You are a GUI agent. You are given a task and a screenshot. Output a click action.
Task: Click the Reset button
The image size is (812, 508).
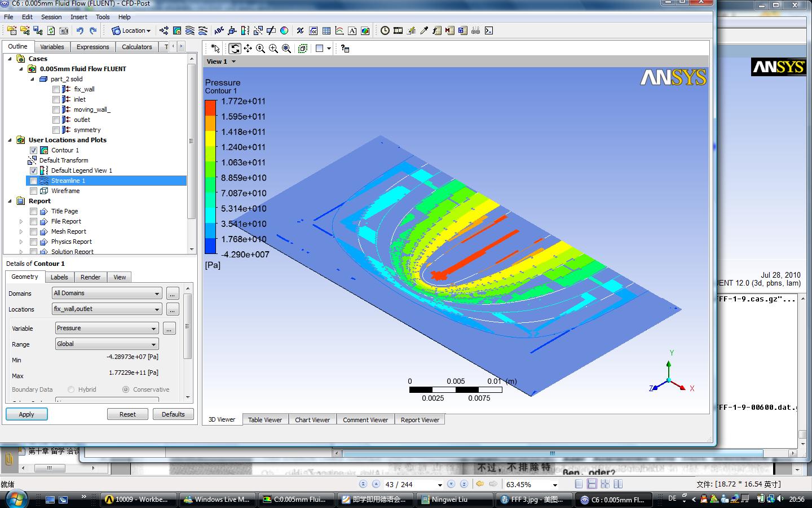tap(127, 414)
